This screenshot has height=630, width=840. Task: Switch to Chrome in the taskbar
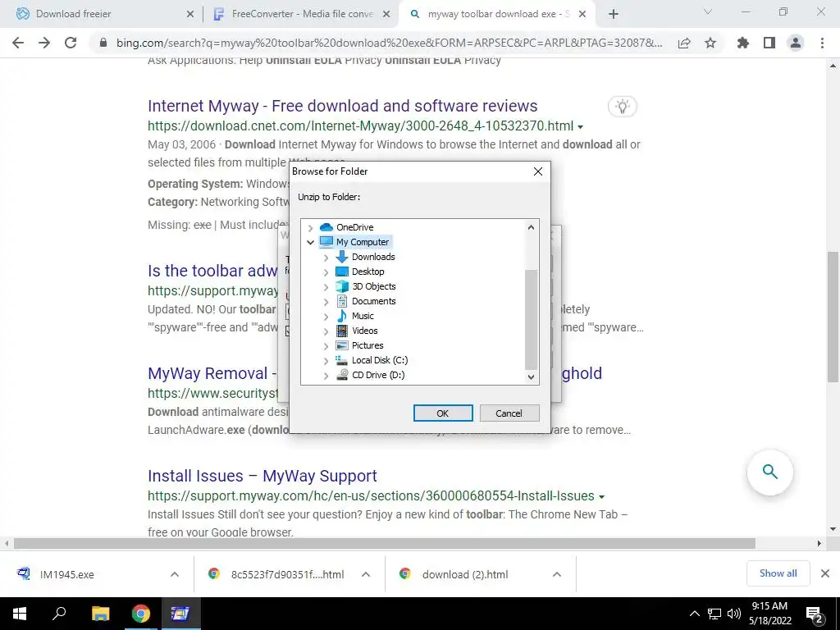click(x=140, y=614)
